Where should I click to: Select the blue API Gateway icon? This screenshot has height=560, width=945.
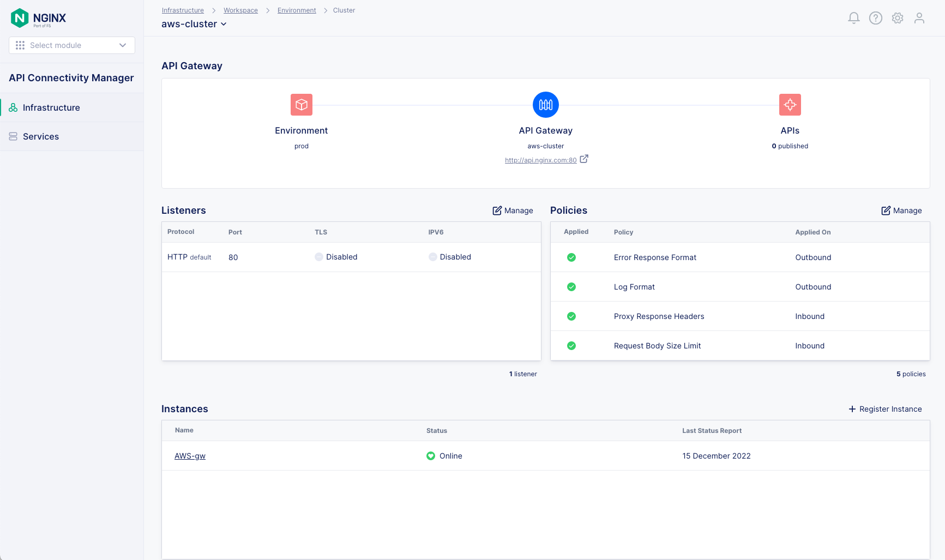click(x=545, y=105)
